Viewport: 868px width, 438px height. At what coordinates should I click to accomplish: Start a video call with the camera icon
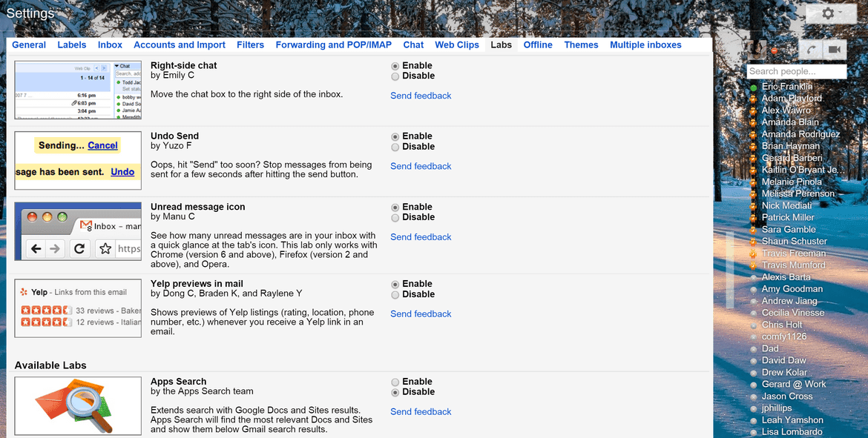pos(835,50)
